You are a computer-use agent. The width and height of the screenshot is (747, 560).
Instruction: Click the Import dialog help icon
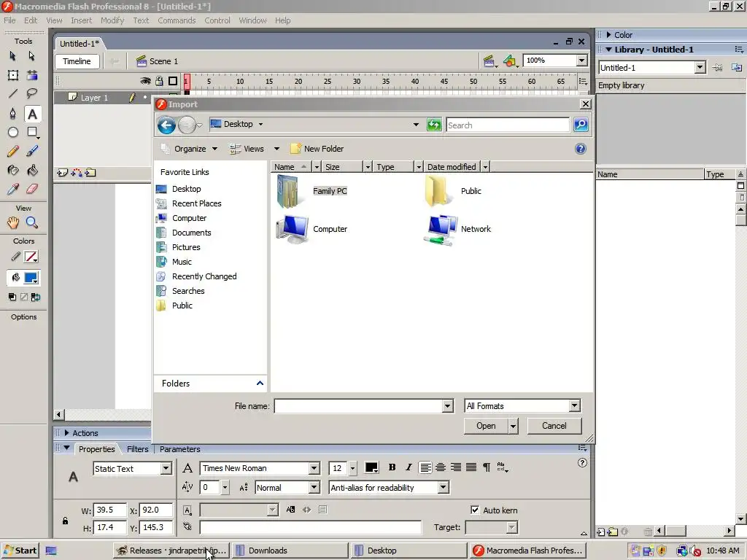pos(580,149)
